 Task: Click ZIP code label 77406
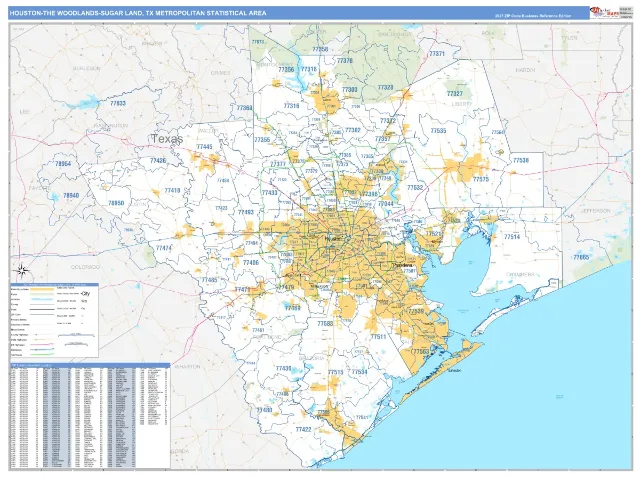pos(251,263)
